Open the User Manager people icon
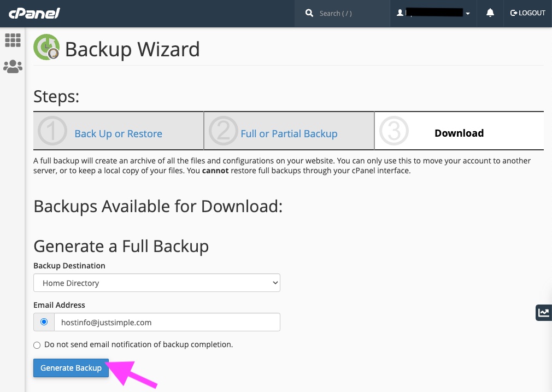Viewport: 552px width, 392px height. click(x=13, y=67)
